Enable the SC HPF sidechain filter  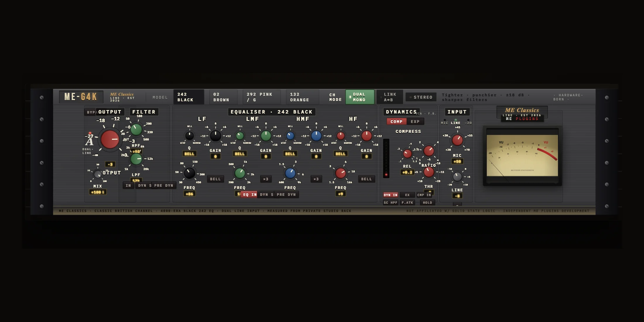390,203
